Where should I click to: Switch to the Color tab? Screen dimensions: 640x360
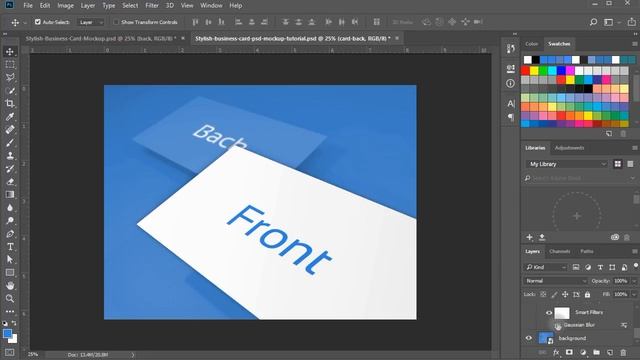point(531,44)
